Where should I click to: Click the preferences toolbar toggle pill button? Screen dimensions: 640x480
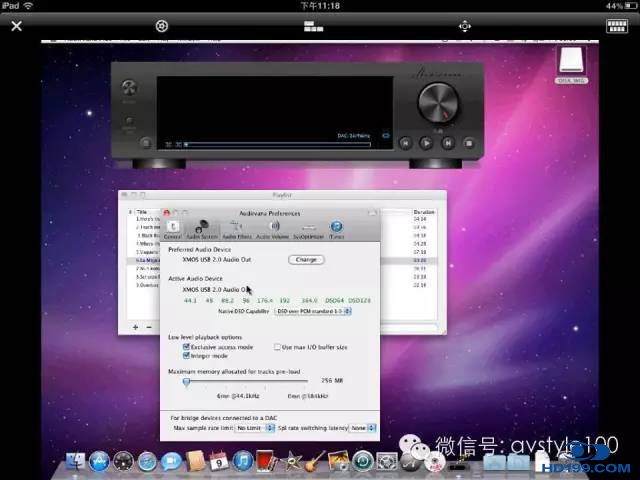(372, 213)
